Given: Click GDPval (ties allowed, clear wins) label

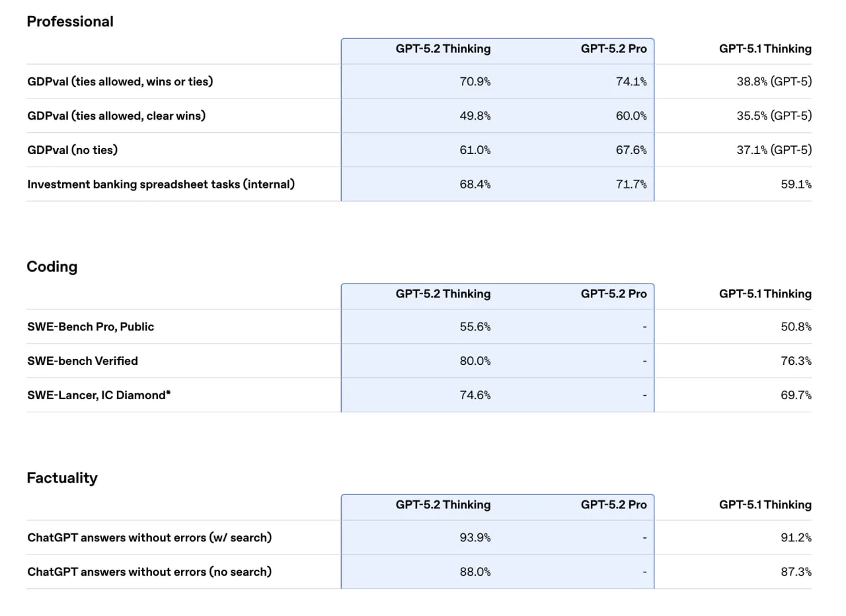Looking at the screenshot, I should [116, 116].
